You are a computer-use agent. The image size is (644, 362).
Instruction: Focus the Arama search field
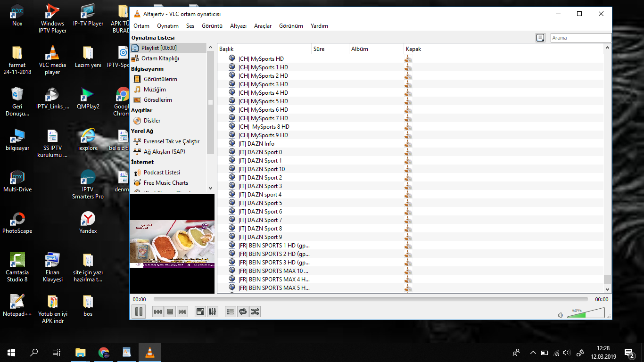point(581,38)
